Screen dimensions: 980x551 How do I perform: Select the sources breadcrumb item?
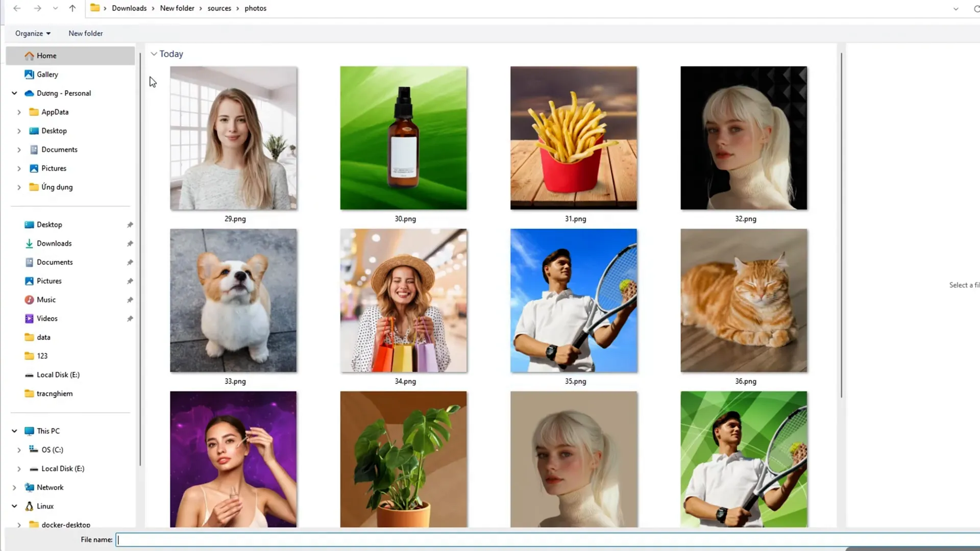[218, 8]
